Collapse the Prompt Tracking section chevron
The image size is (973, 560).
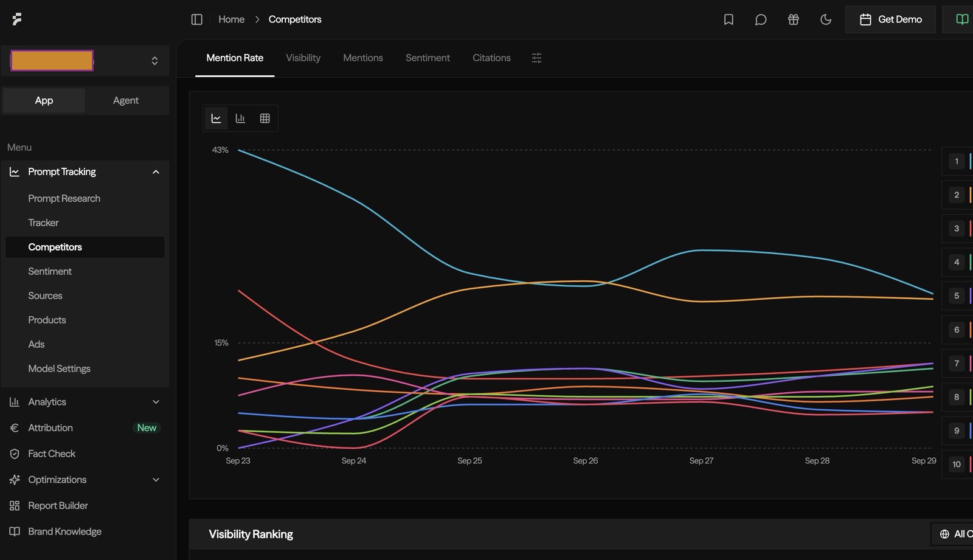click(156, 172)
